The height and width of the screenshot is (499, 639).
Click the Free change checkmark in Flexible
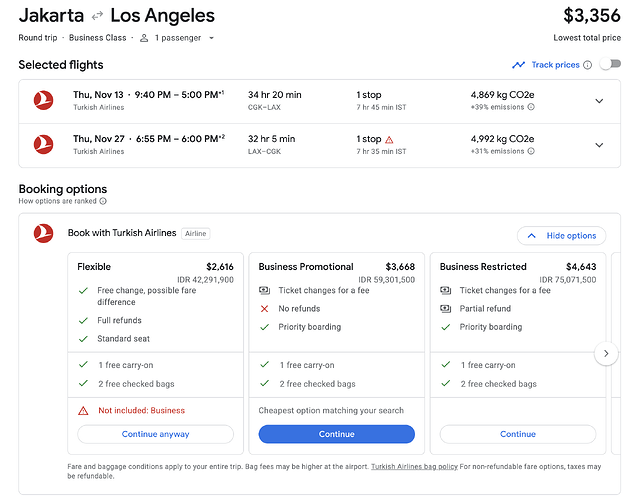(83, 291)
